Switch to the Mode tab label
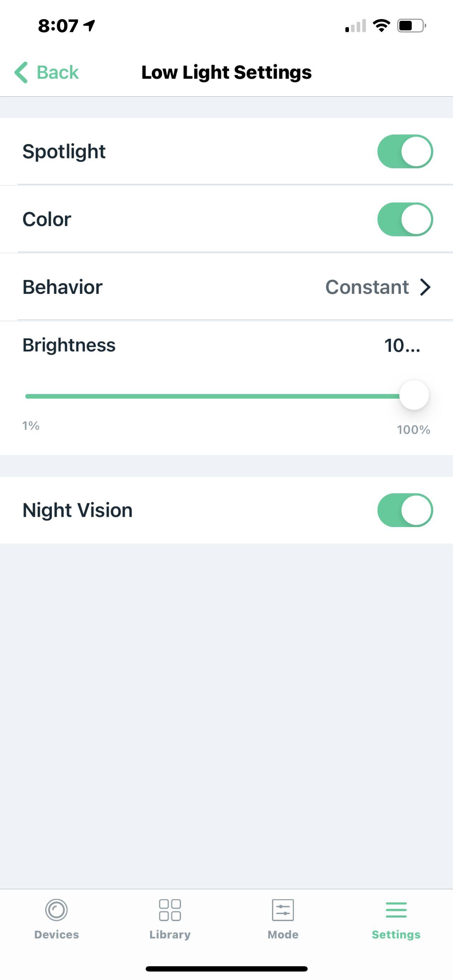 point(283,934)
